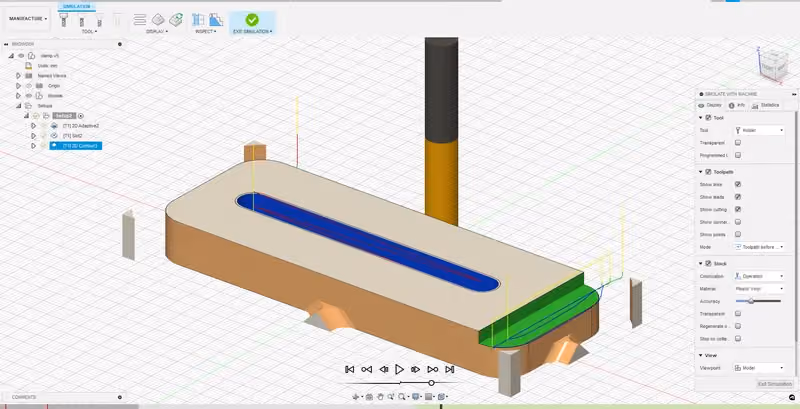Open Grid and Snaps settings icon
Image resolution: width=800 pixels, height=409 pixels.
pyautogui.click(x=430, y=397)
